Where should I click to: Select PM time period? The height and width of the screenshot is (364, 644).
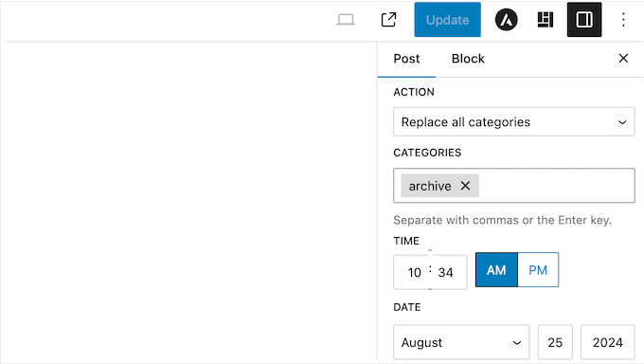coord(538,270)
